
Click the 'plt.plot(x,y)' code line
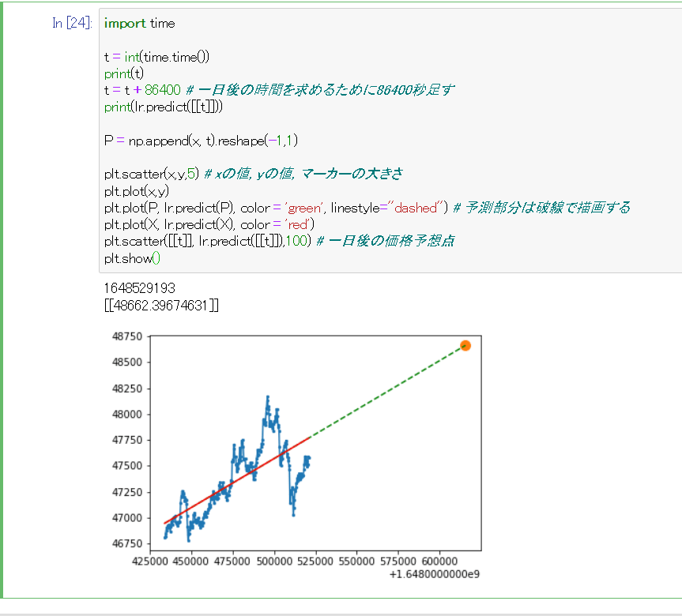pyautogui.click(x=137, y=191)
